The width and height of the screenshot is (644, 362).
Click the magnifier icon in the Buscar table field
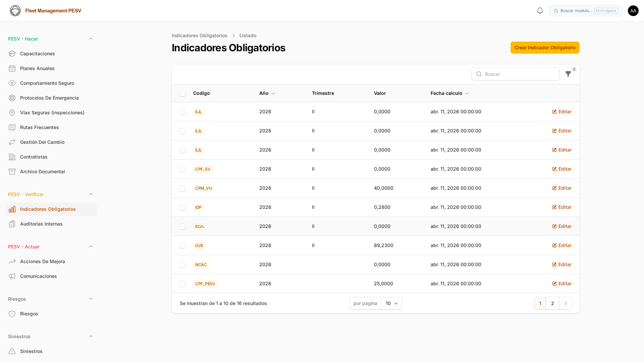(479, 74)
